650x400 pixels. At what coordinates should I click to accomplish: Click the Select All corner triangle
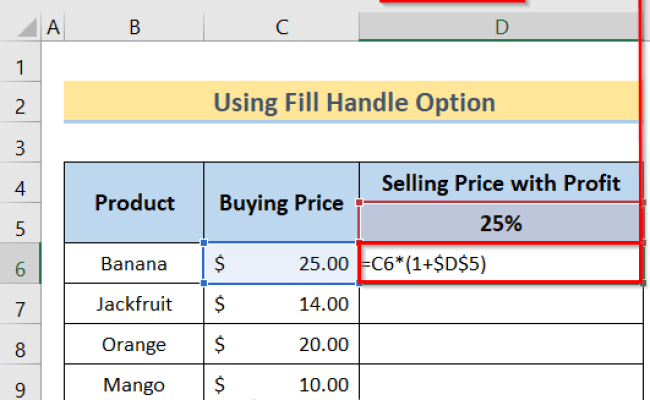tap(27, 27)
